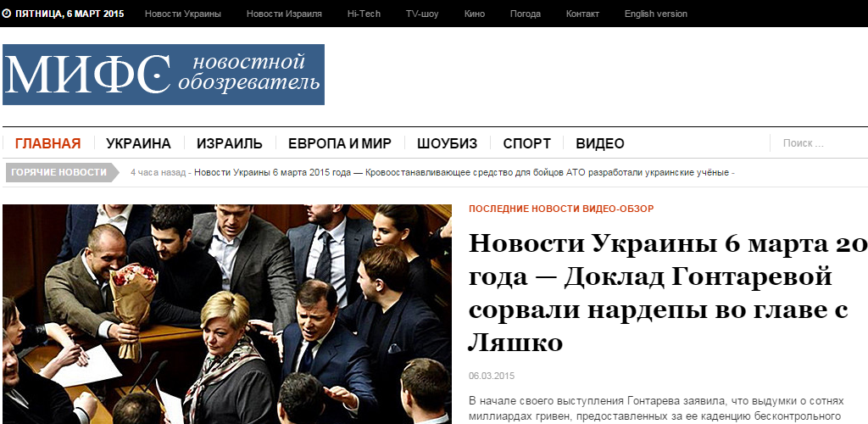Switch to English version
The image size is (868, 424).
[x=655, y=14]
